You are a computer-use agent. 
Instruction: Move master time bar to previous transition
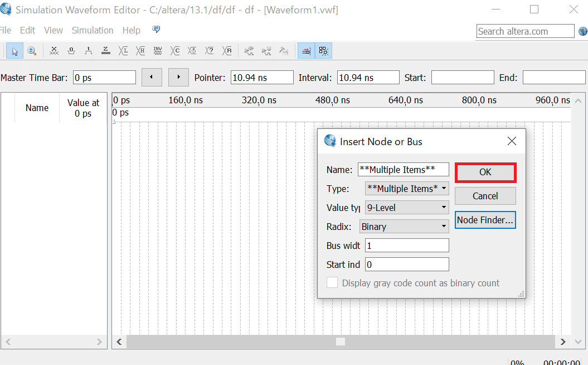coord(152,78)
